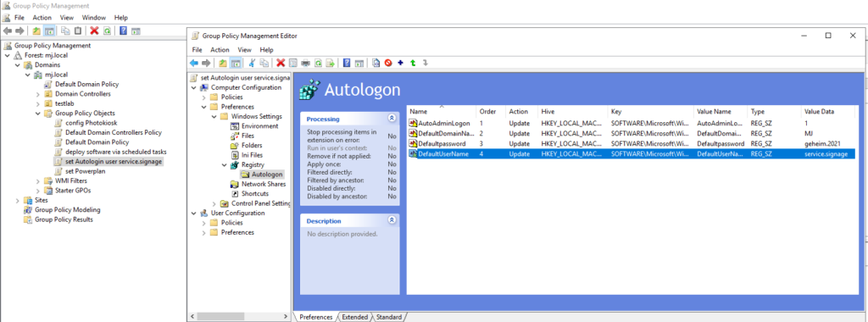Click the blue Help icon in Editor toolbar
This screenshot has width=868, height=322.
347,63
